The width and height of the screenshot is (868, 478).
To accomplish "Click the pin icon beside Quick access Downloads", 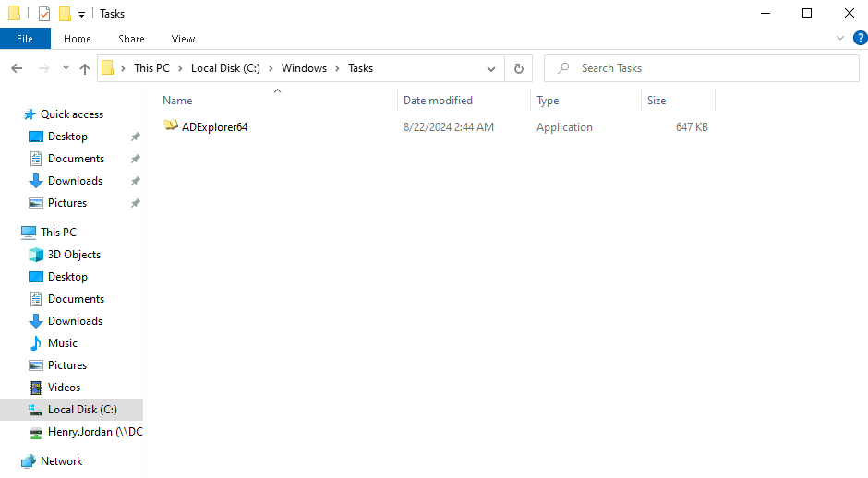I will point(135,181).
